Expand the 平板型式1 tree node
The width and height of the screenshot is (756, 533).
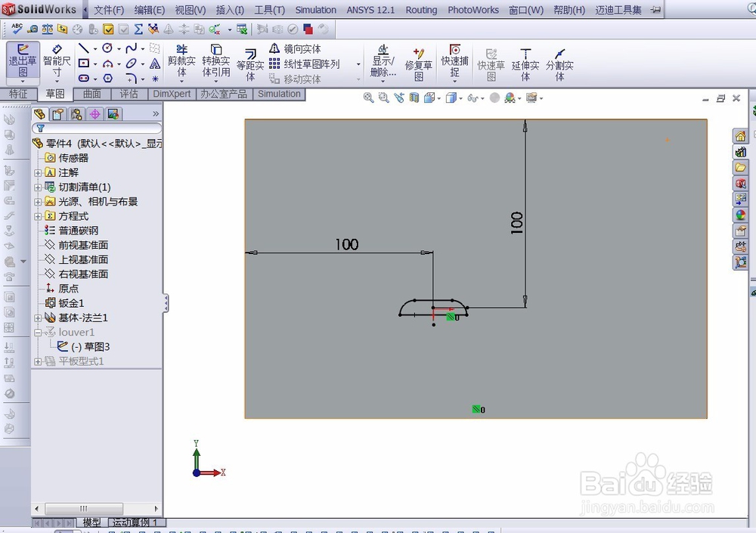(38, 361)
